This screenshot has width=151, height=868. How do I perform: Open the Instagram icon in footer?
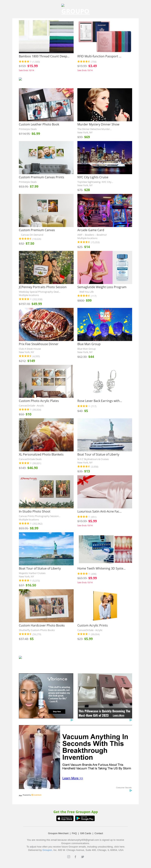[69, 857]
